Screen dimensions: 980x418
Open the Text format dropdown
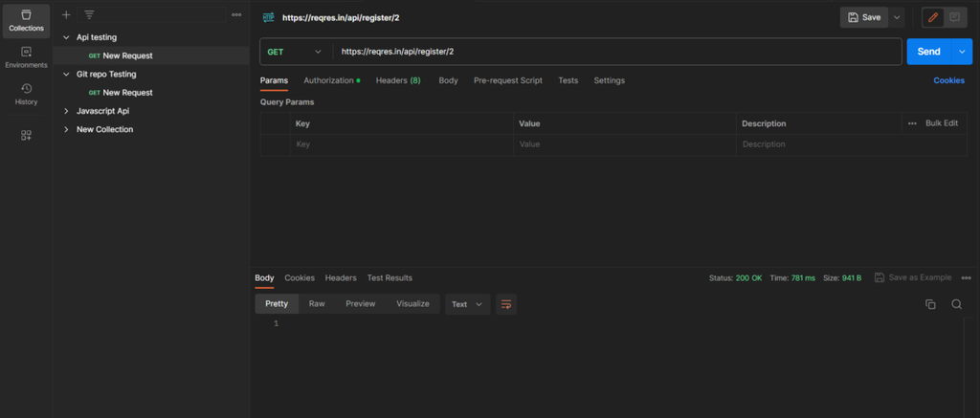point(467,304)
